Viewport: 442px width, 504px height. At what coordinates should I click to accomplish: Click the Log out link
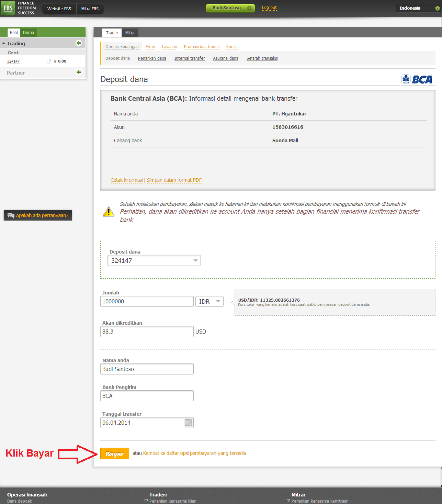click(x=269, y=8)
